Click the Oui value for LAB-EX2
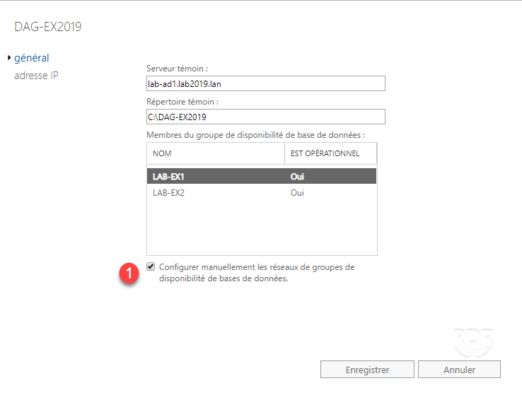 pyautogui.click(x=297, y=193)
